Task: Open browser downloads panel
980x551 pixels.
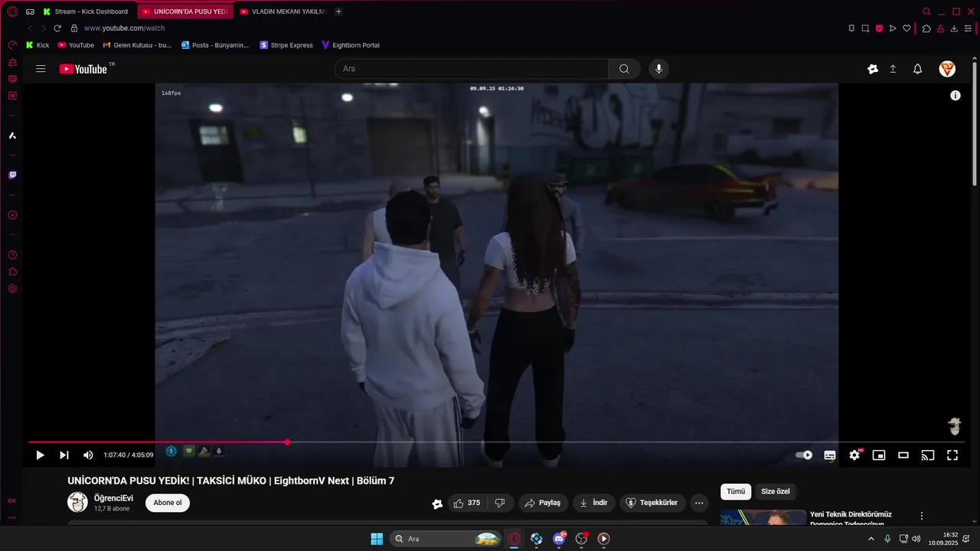Action: (x=954, y=28)
